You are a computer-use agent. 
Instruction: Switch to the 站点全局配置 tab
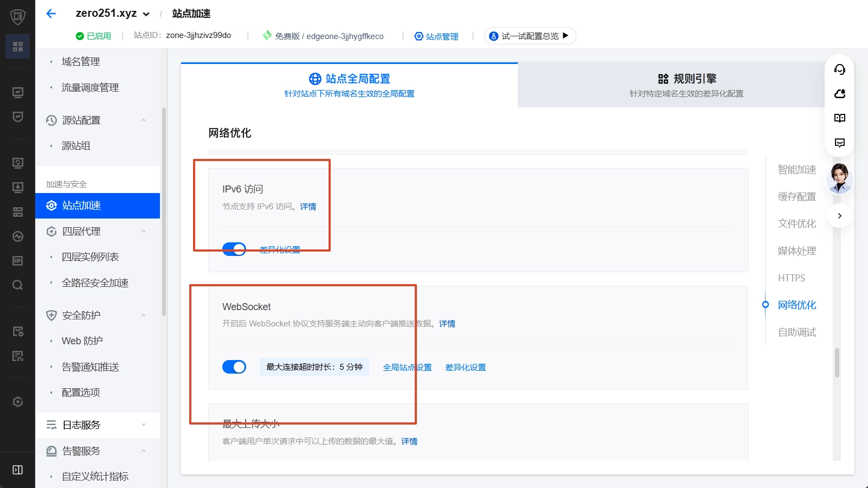tap(349, 85)
